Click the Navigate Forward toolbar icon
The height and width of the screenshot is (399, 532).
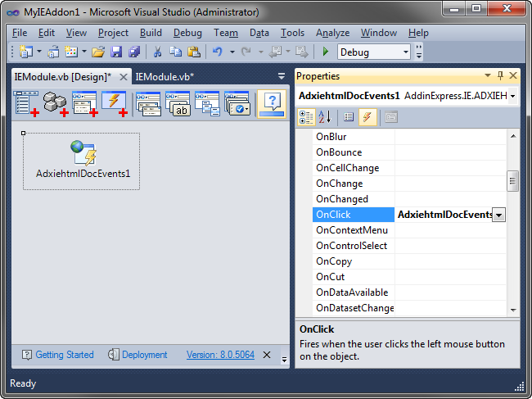301,52
